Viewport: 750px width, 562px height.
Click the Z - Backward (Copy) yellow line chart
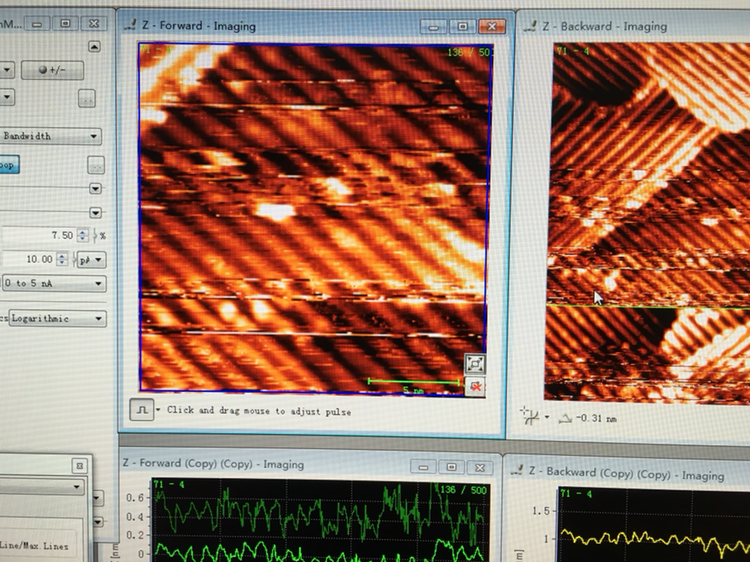tap(654, 525)
